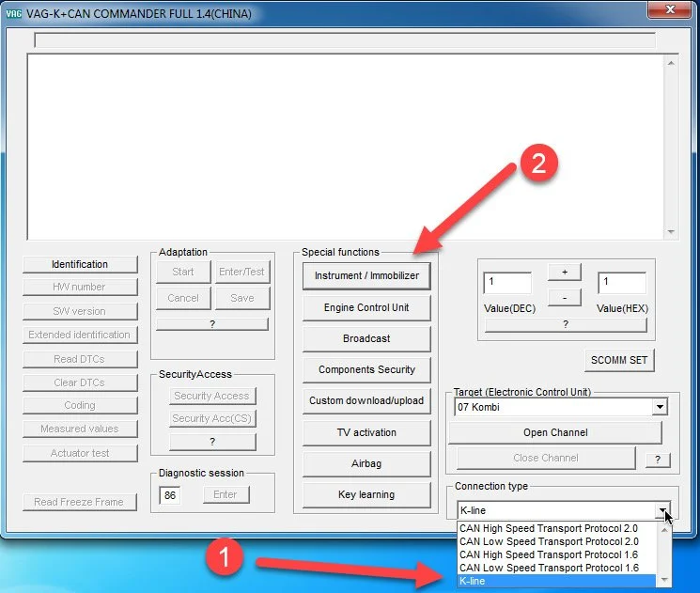
Task: Click the Clear DTCs button
Action: point(80,382)
